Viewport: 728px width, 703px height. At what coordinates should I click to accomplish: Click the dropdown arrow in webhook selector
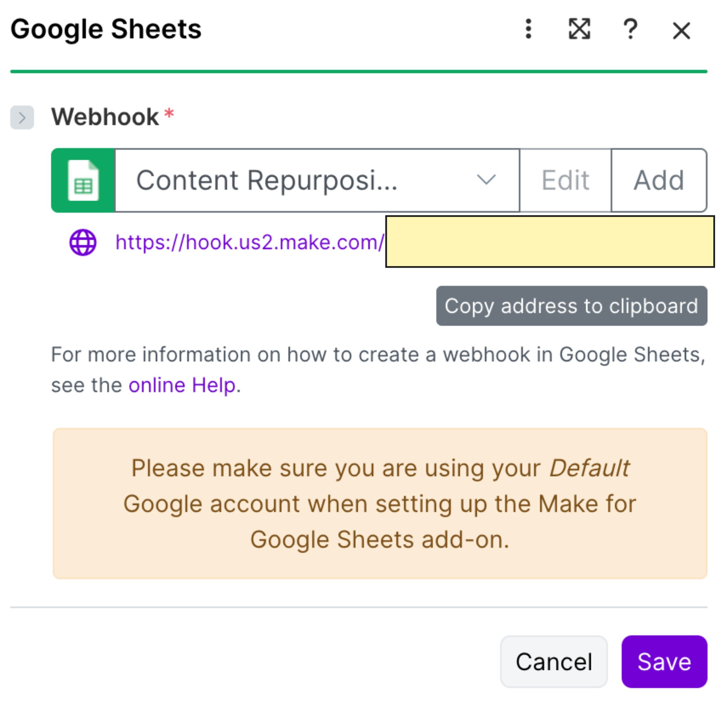486,180
